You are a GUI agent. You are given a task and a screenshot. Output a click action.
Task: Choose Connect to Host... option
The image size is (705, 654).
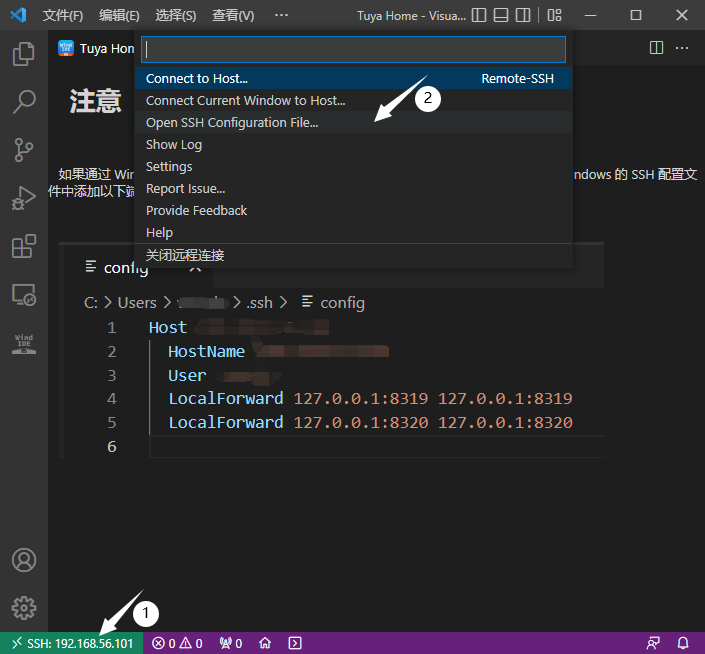pos(353,78)
